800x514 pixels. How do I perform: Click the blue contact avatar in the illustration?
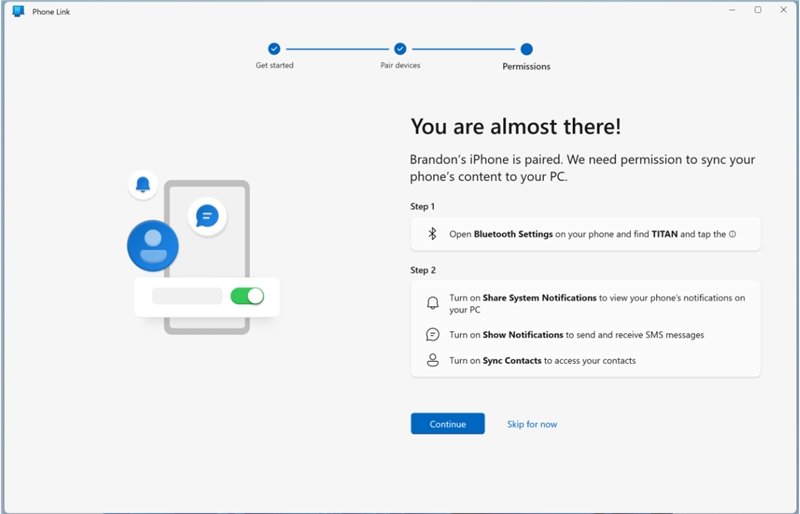point(153,246)
